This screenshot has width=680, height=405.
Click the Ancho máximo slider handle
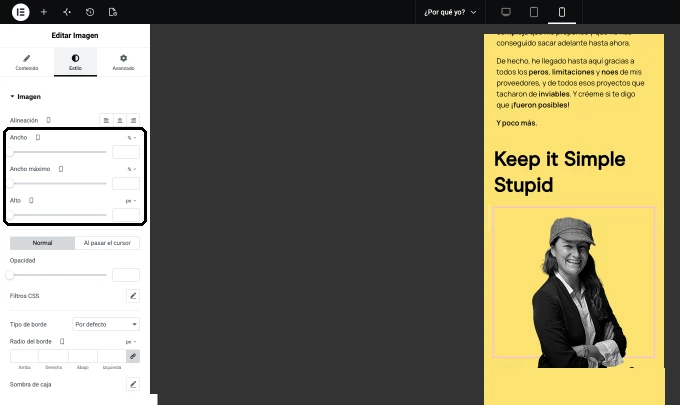pyautogui.click(x=11, y=183)
